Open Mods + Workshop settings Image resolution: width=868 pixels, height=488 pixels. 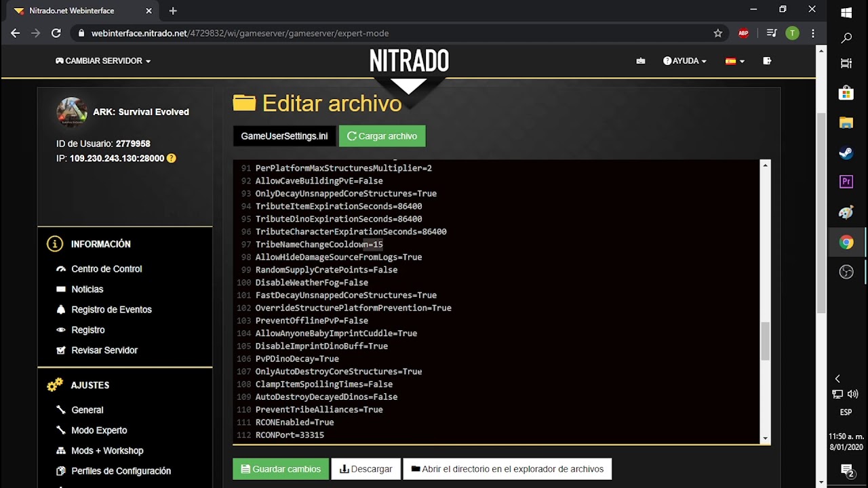pyautogui.click(x=107, y=451)
